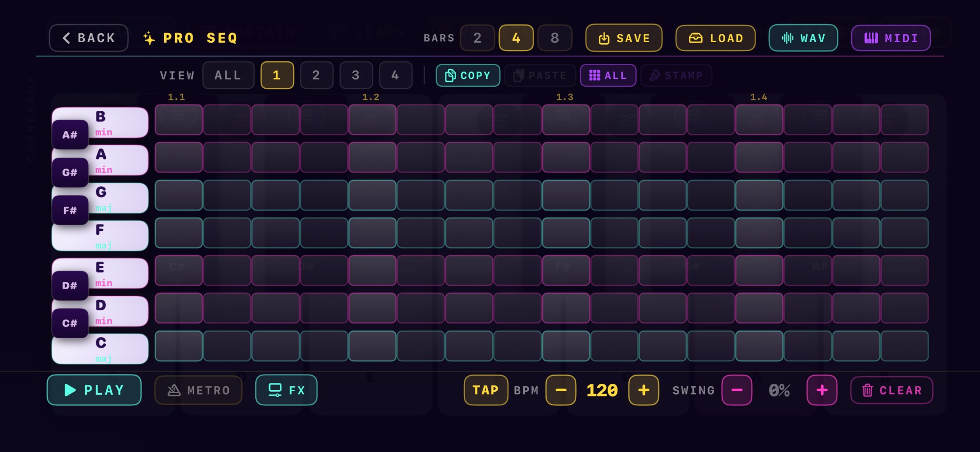This screenshot has height=452, width=980.
Task: Decrease swing with the pink minus
Action: tap(737, 390)
